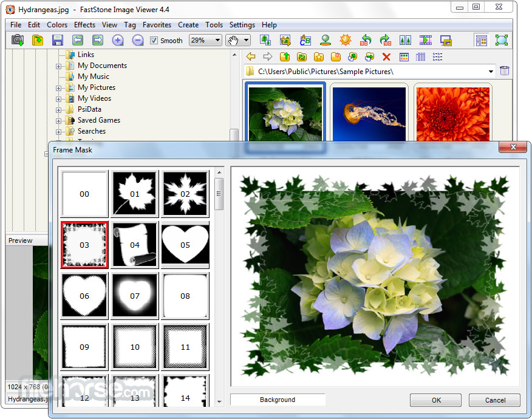
Task: Click OK in Frame Mask dialog
Action: coord(435,400)
